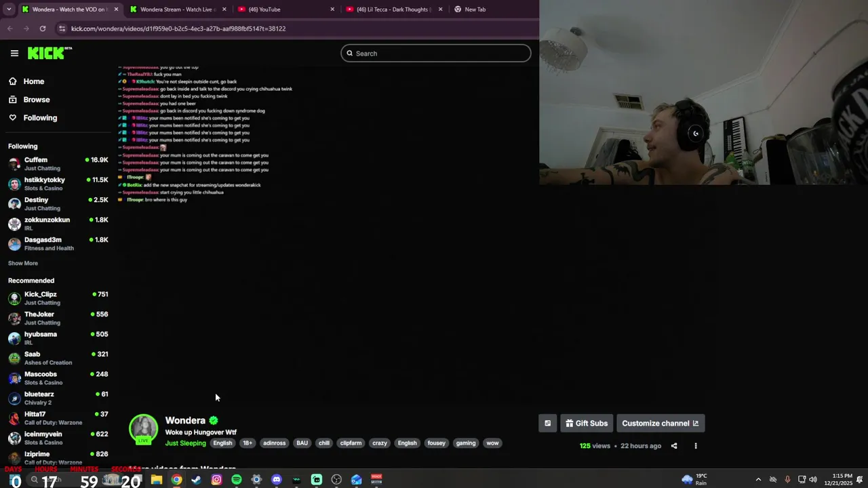Open Cuffem's avatar in Following
868x488 pixels.
click(x=14, y=164)
